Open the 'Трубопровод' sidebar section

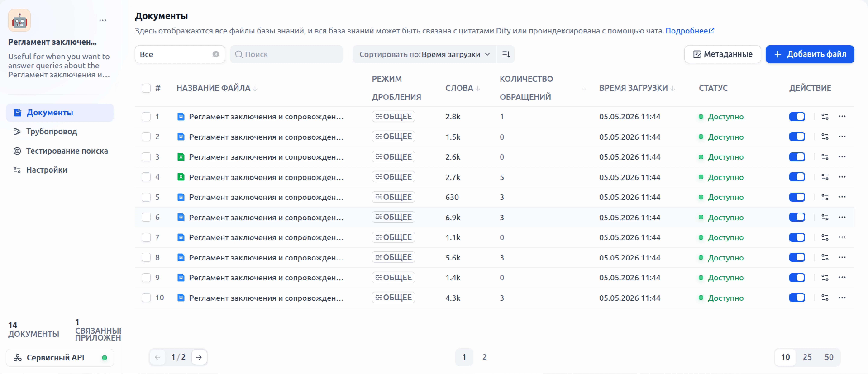[x=60, y=132]
